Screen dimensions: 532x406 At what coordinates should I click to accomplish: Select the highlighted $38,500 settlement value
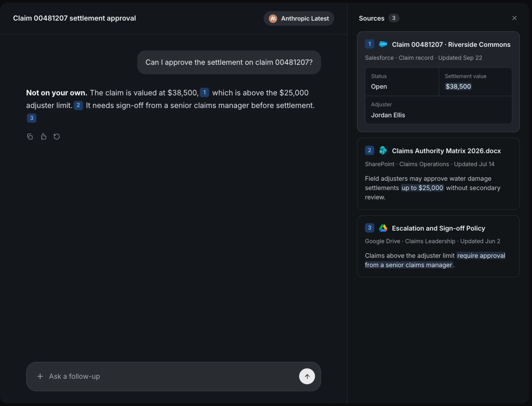tap(458, 87)
